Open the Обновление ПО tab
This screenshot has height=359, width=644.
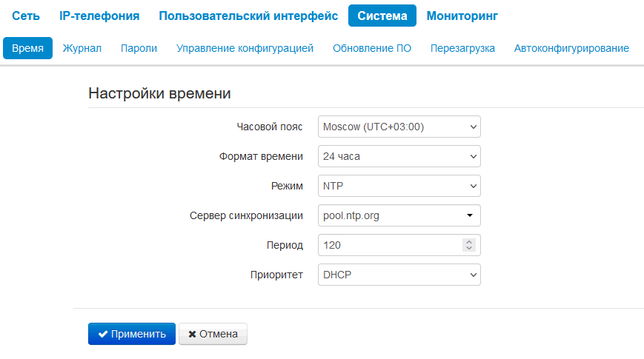coord(372,48)
